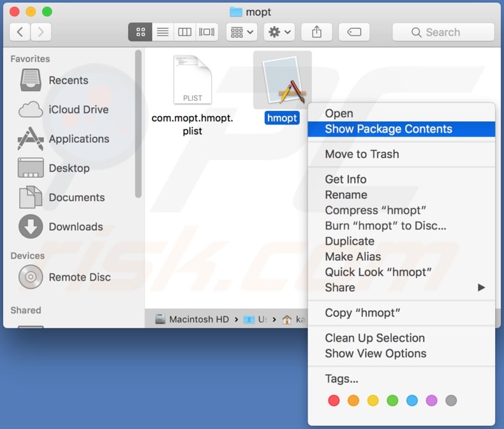Click the Users folder in path bar
The width and height of the screenshot is (504, 429).
click(x=256, y=319)
